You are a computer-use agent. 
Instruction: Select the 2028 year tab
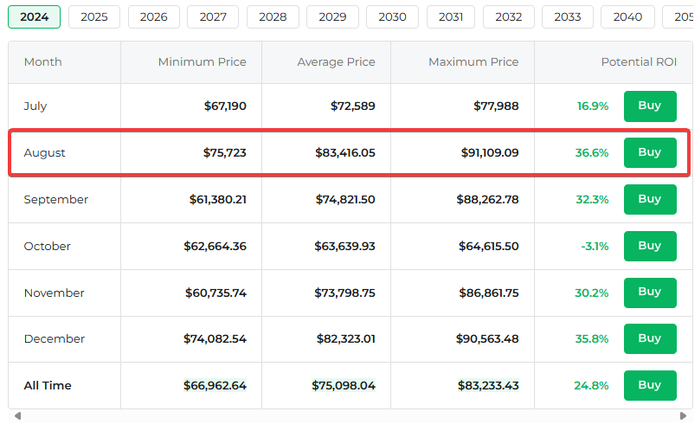(273, 17)
